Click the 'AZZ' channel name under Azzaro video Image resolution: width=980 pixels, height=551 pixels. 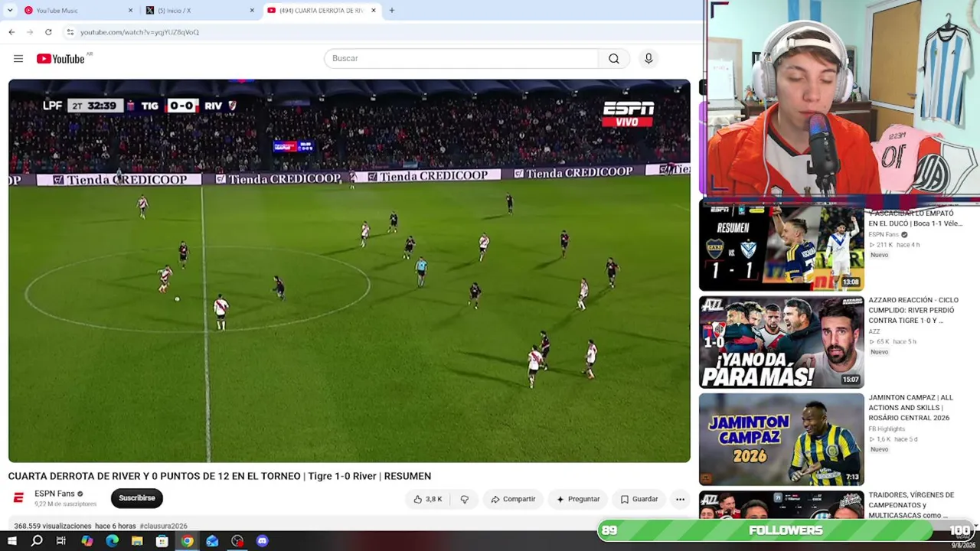tap(874, 331)
